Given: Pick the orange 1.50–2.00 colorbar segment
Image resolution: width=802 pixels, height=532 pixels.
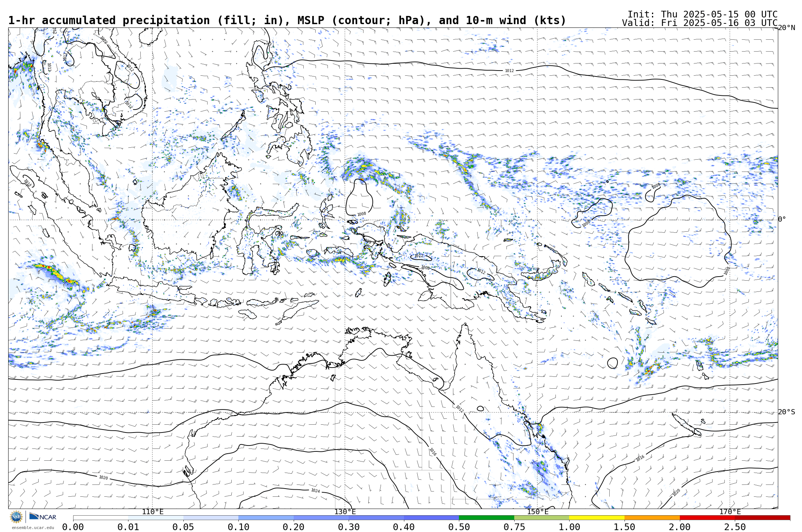Looking at the screenshot, I should pyautogui.click(x=652, y=518).
